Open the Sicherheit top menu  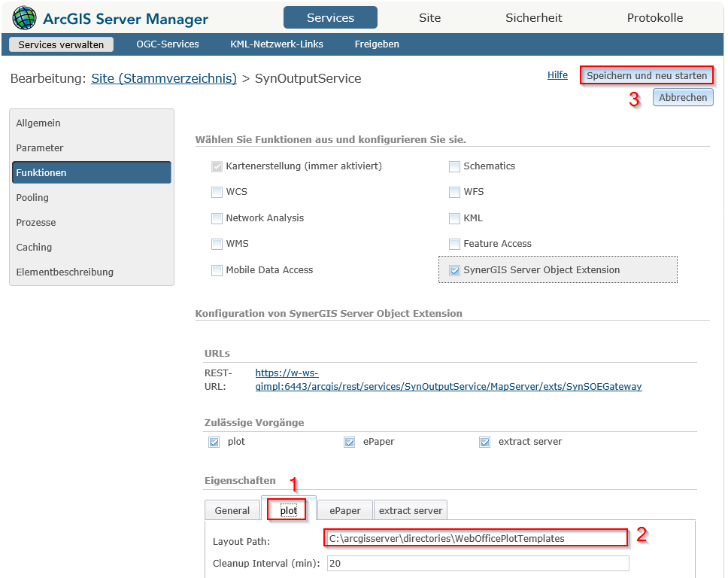(x=533, y=17)
